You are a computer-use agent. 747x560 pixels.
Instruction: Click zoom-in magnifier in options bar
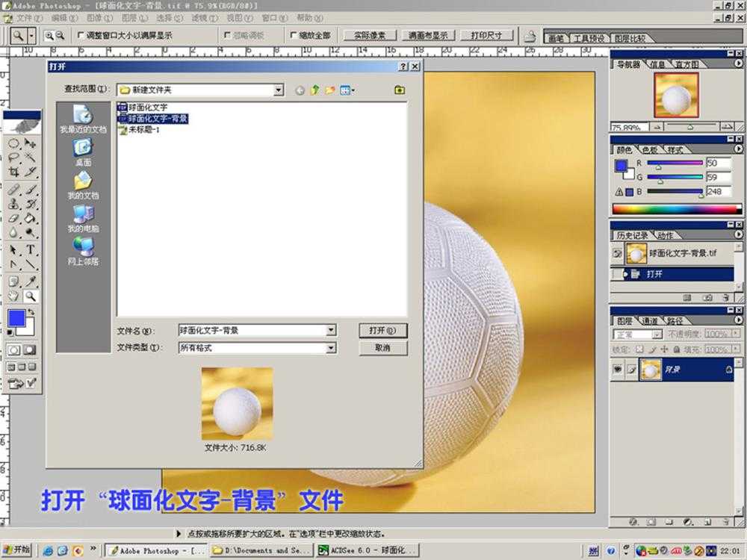tap(49, 35)
